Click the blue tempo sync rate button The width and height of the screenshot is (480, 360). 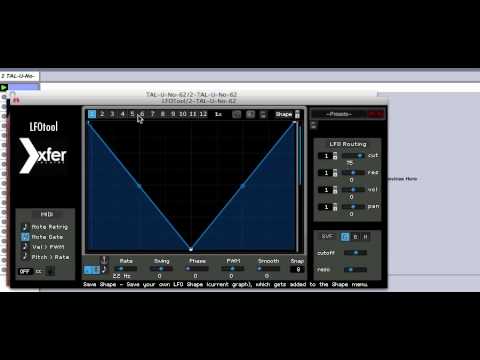coord(92,270)
